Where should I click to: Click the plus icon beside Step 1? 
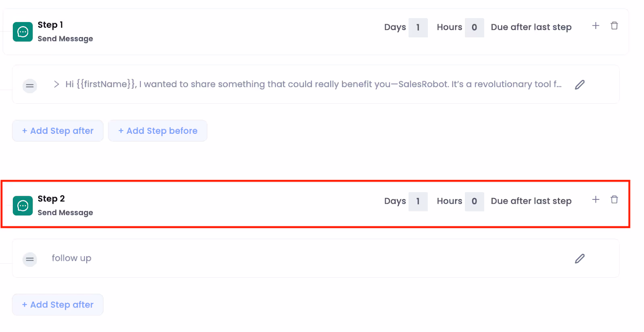coord(595,25)
